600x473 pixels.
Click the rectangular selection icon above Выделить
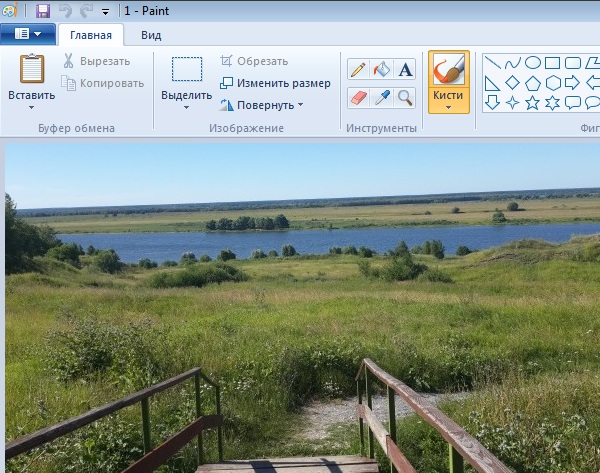pos(186,69)
